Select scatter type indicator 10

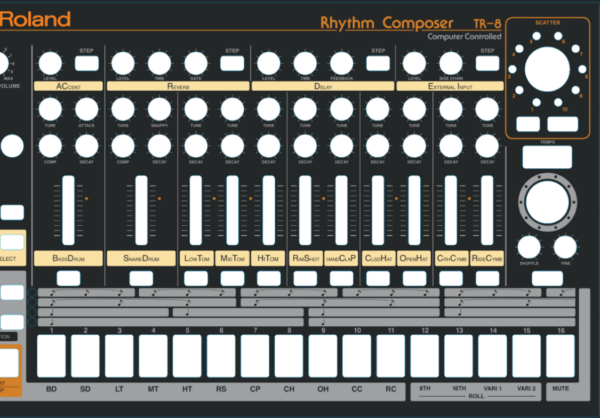tap(558, 102)
